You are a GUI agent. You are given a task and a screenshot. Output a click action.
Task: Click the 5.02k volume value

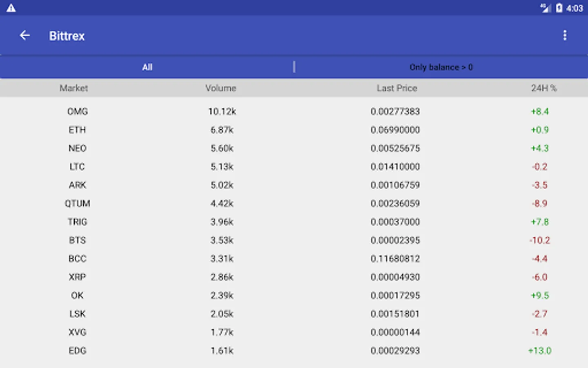(x=222, y=185)
